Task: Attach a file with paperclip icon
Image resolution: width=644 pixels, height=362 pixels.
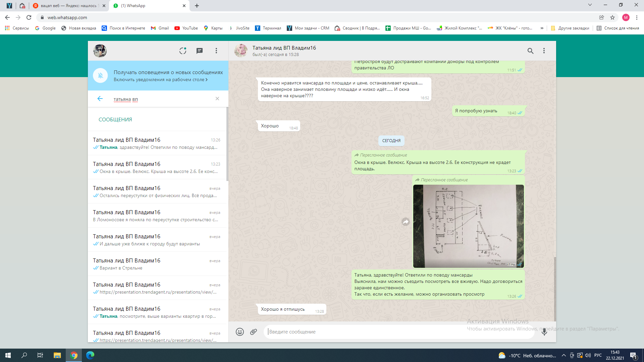Action: [x=254, y=332]
